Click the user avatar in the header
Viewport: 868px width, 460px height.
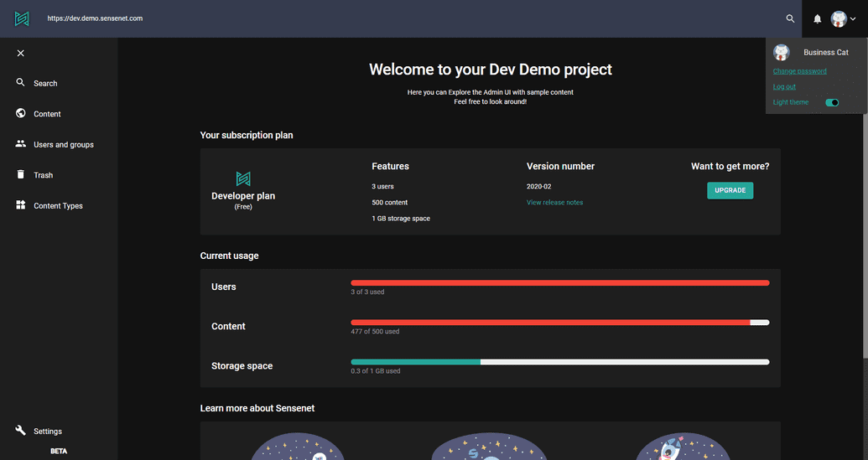[x=839, y=18]
